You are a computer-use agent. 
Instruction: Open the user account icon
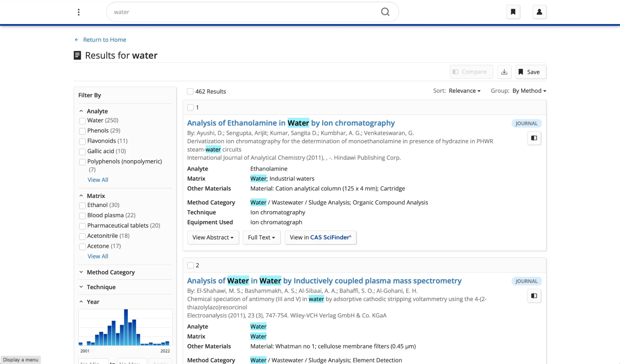[x=539, y=12]
